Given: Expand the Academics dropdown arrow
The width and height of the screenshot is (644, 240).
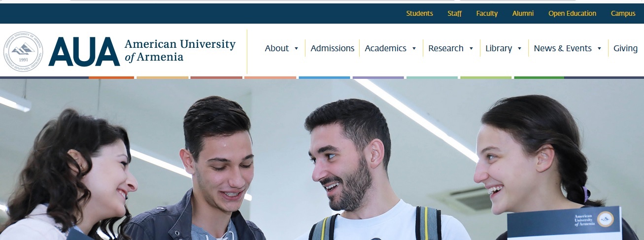Looking at the screenshot, I should [x=414, y=48].
